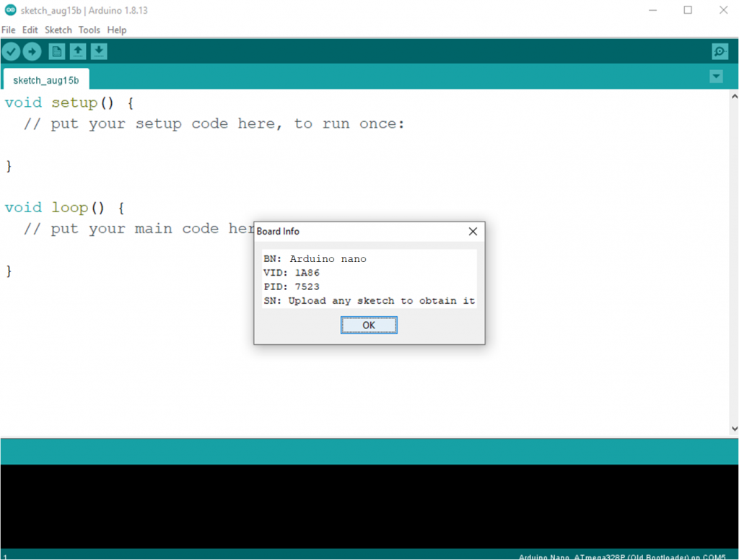
Task: Open a sketch with the Open icon
Action: [78, 51]
